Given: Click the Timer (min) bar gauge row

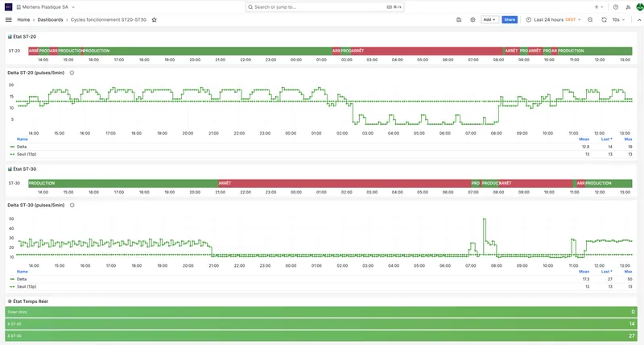Looking at the screenshot, I should [321, 312].
